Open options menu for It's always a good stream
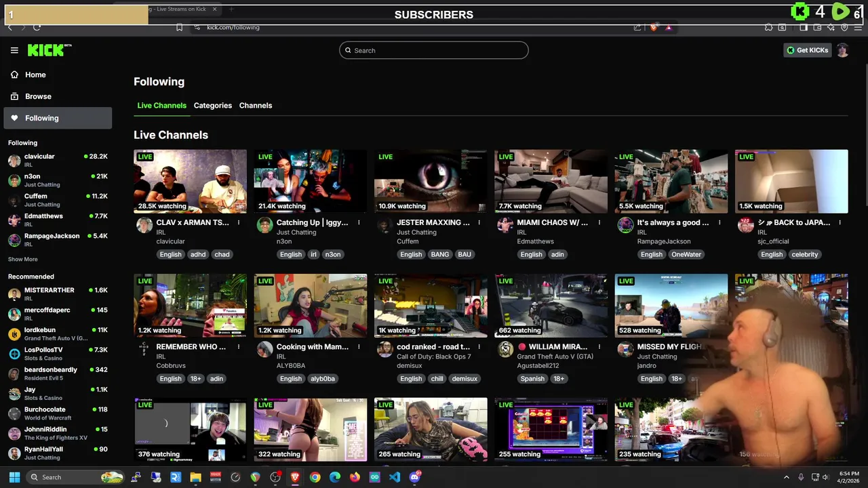The image size is (868, 488). (719, 222)
